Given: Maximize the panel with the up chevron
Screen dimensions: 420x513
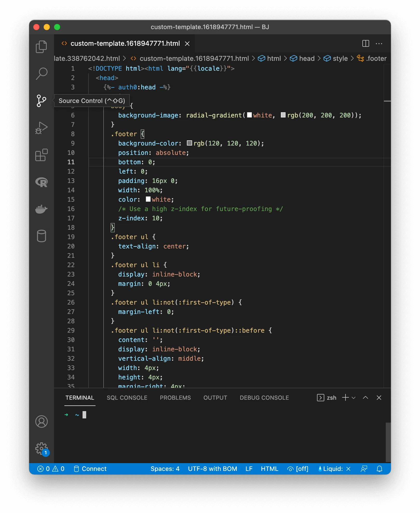Looking at the screenshot, I should click(x=365, y=398).
